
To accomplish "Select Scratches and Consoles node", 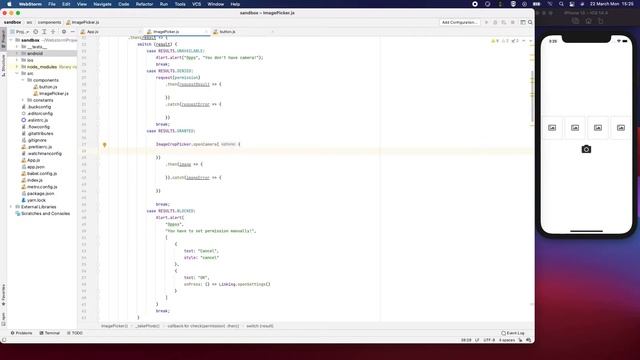I will (x=45, y=213).
